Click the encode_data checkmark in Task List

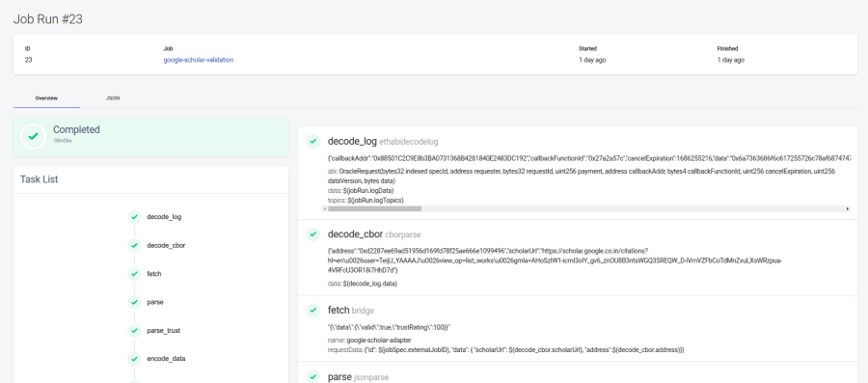pyautogui.click(x=134, y=359)
